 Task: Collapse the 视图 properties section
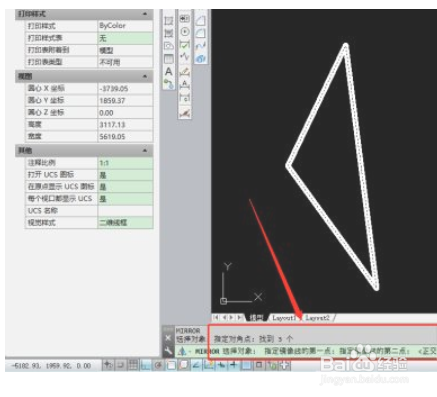tap(145, 76)
